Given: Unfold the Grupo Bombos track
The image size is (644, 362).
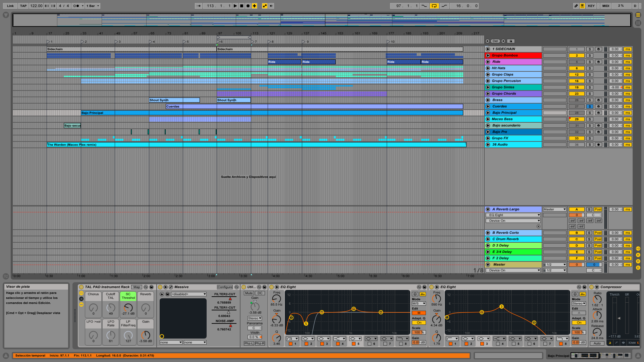Looking at the screenshot, I should point(488,55).
